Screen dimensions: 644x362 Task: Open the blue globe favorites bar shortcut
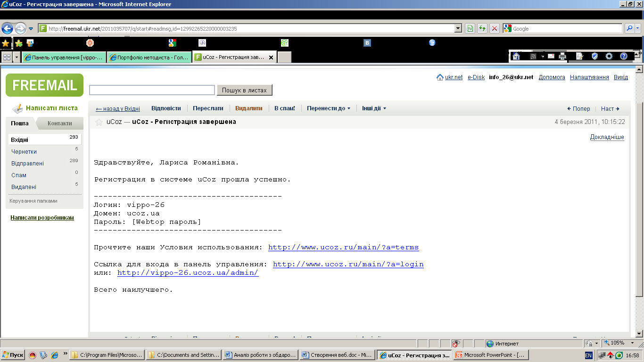432,42
